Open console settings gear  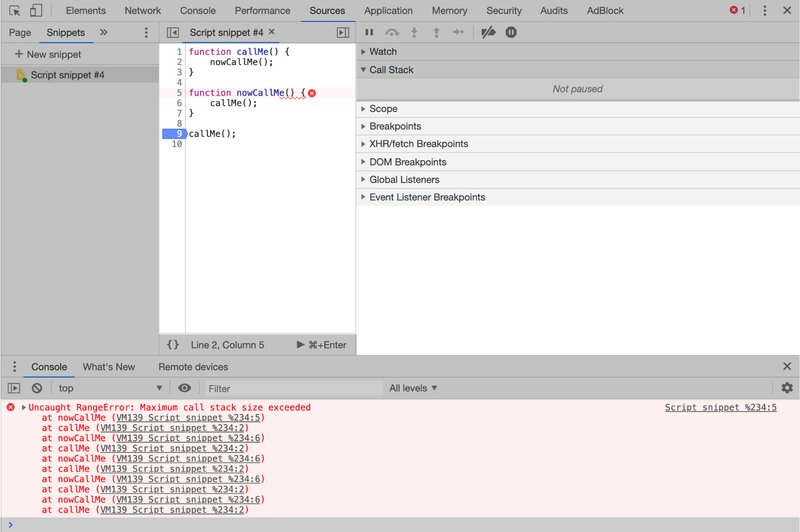[787, 388]
